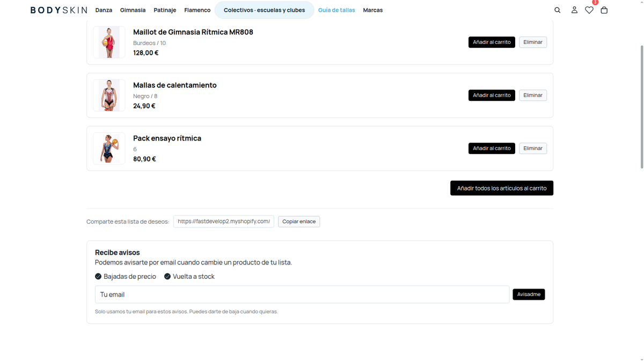Open the Guía de tallas link

pos(336,10)
